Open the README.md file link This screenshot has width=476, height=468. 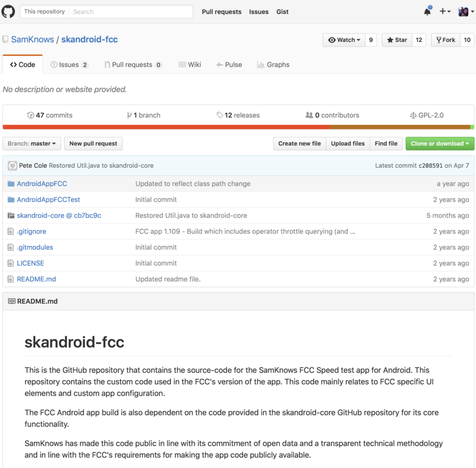pyautogui.click(x=36, y=279)
